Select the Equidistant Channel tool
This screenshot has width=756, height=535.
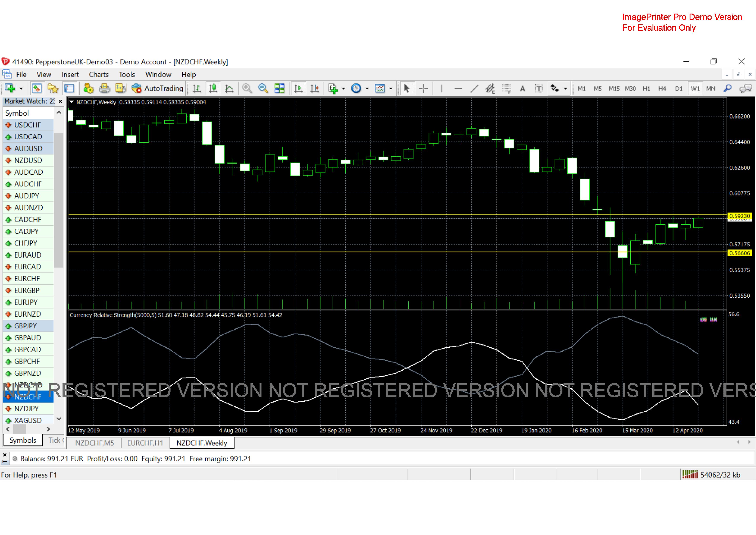click(490, 88)
